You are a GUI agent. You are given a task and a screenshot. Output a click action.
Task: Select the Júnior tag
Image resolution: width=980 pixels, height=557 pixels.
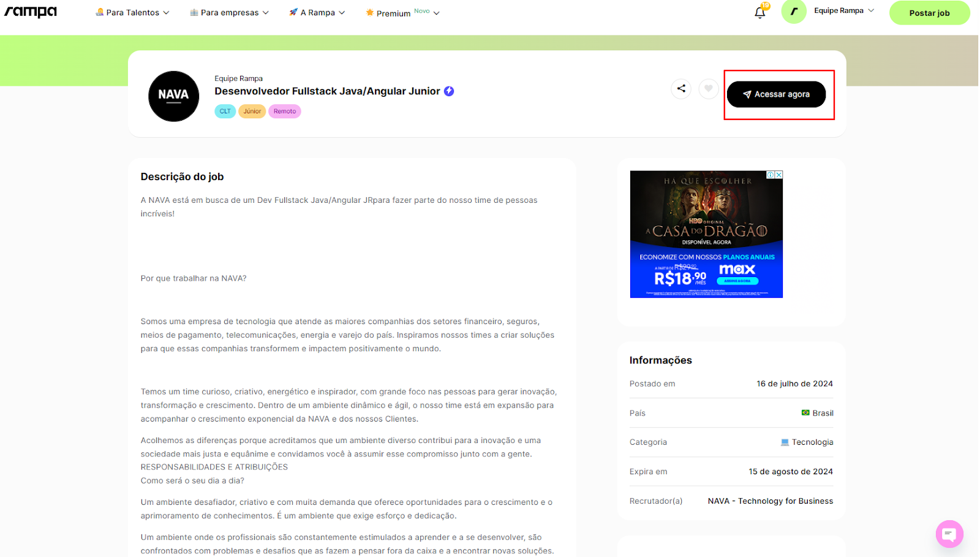pos(252,112)
